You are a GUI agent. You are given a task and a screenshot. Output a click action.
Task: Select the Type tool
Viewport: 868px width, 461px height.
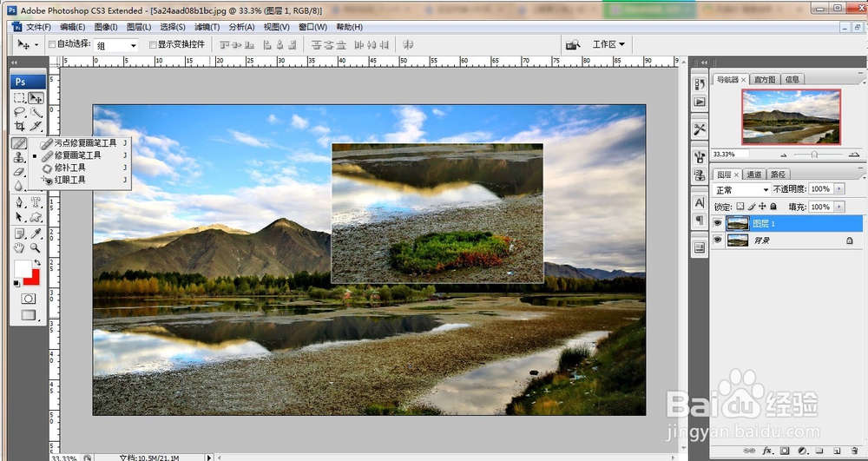click(36, 202)
